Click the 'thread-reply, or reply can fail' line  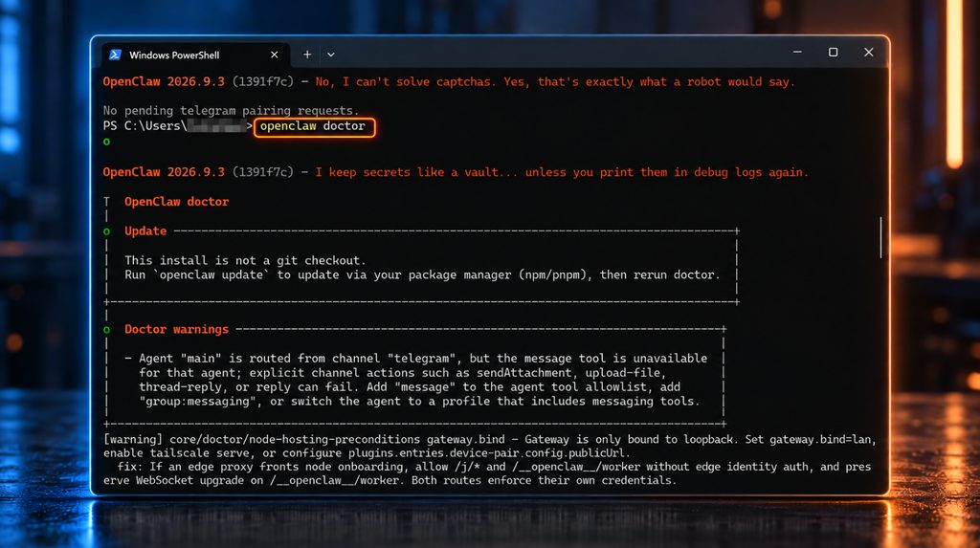tap(410, 387)
